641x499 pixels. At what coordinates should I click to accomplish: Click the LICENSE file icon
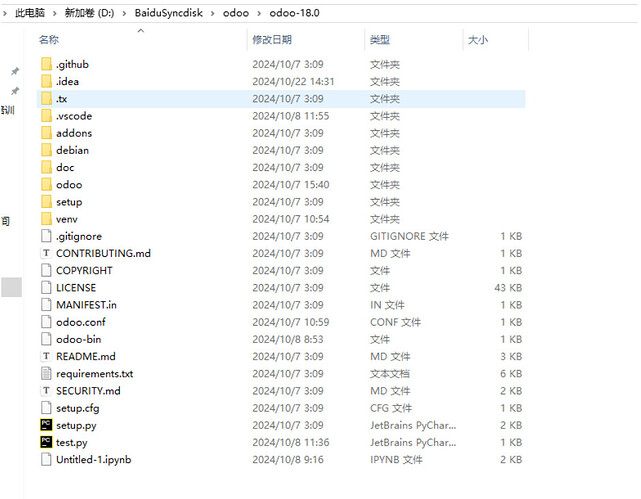[x=46, y=287]
